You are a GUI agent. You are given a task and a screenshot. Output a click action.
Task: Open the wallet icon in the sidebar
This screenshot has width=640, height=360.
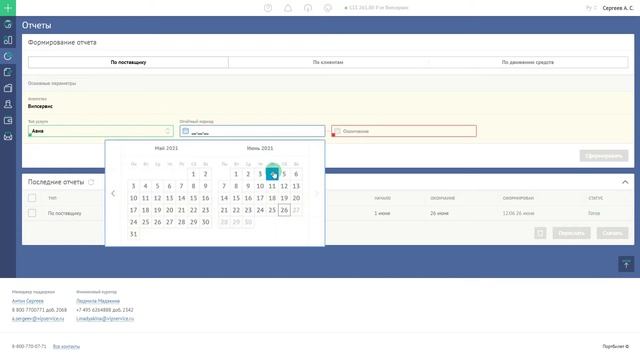(x=8, y=120)
